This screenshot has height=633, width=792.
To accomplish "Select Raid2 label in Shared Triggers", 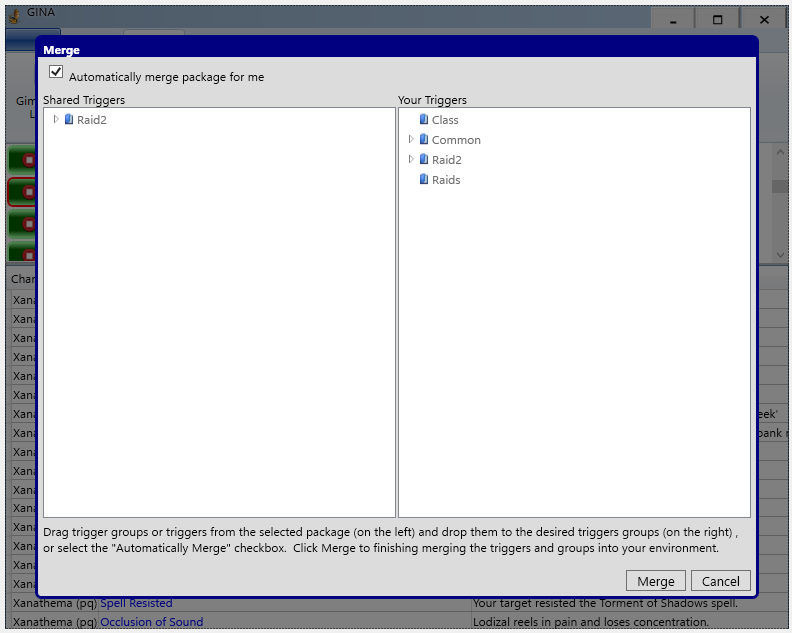I will 92,120.
